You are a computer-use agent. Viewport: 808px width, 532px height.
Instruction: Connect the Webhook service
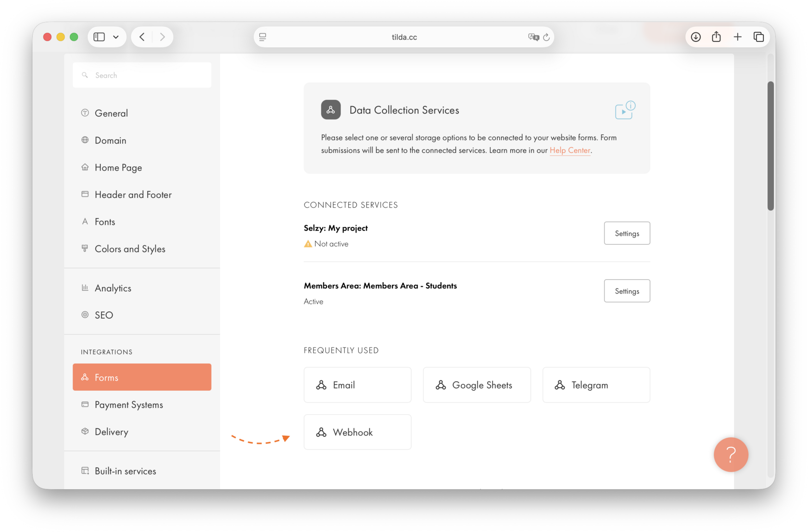(357, 432)
